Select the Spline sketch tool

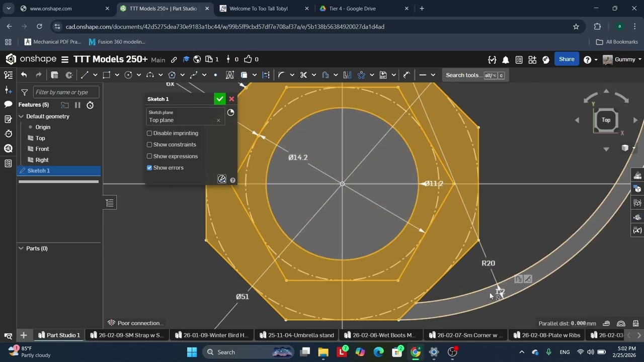pyautogui.click(x=194, y=75)
